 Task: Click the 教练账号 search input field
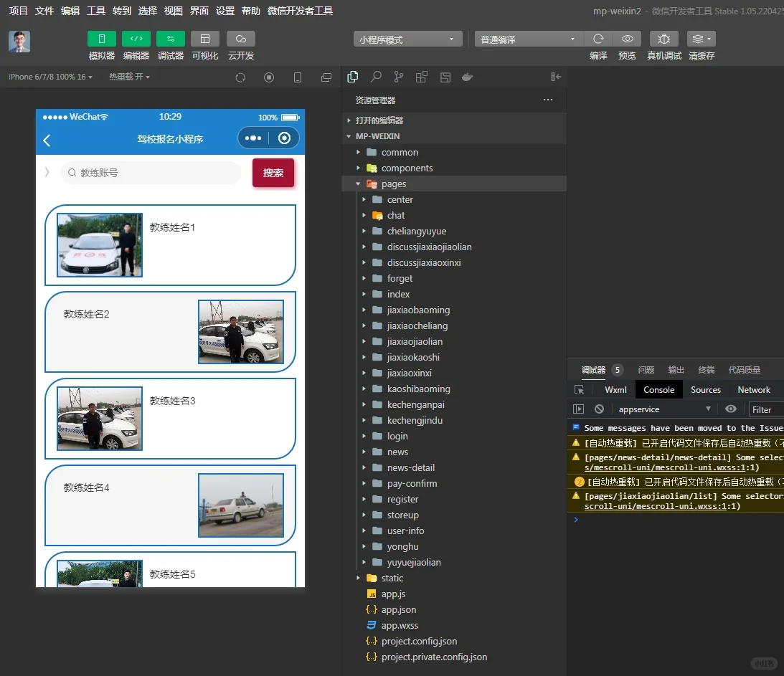click(x=151, y=173)
